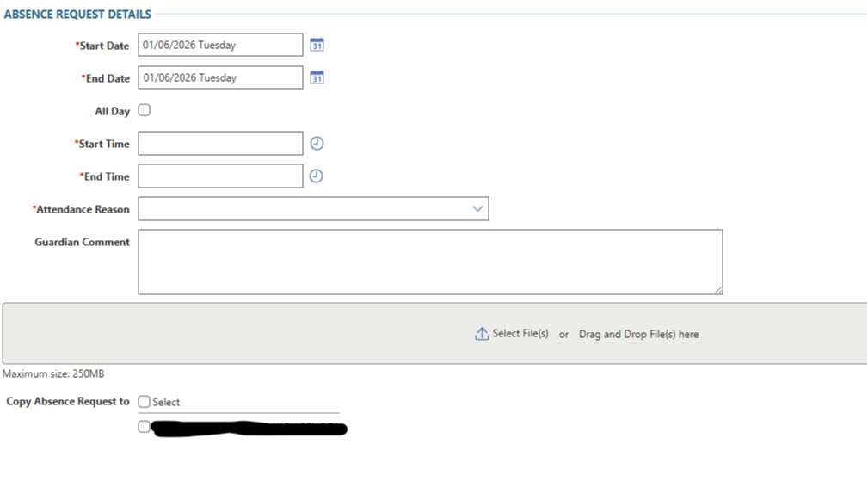Click the Start Time clock icon
This screenshot has width=868, height=500.
(317, 144)
